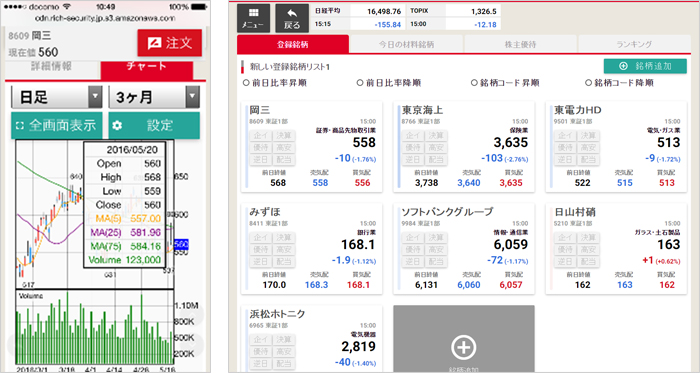Tap 優待 tag on 岡三 card
Screen dimensions: 700x373
[x=261, y=148]
